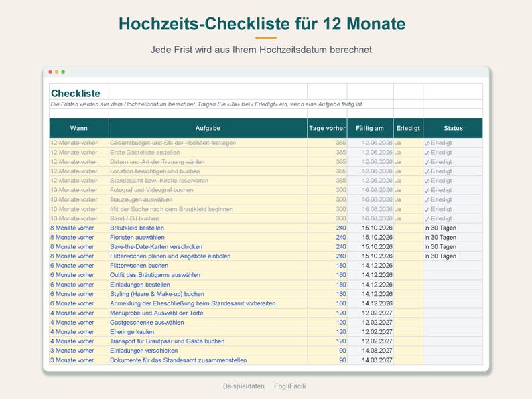Click the Aufgabe column header
Screen dimensions: 532x399
pyautogui.click(x=208, y=128)
